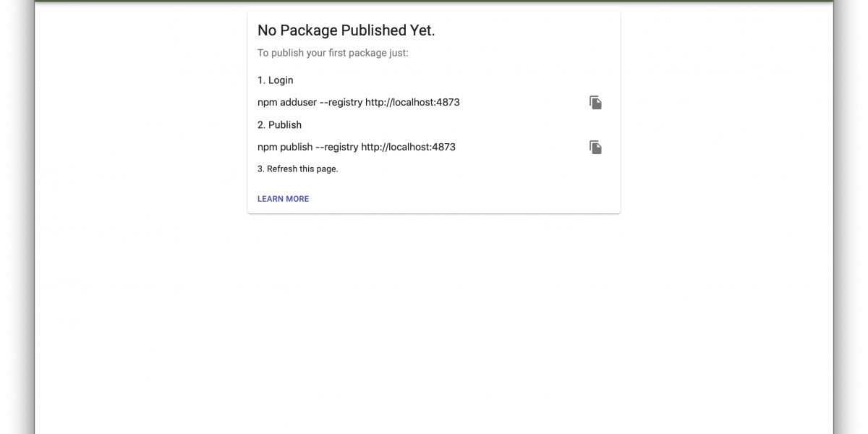Click the 'No Package Published Yet.' heading

(346, 30)
